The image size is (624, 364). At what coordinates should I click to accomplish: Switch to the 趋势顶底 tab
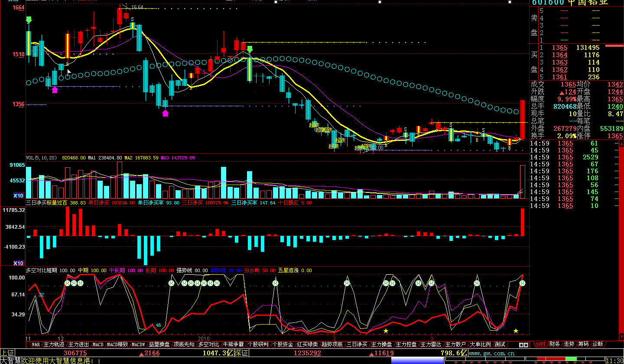tap(332, 344)
